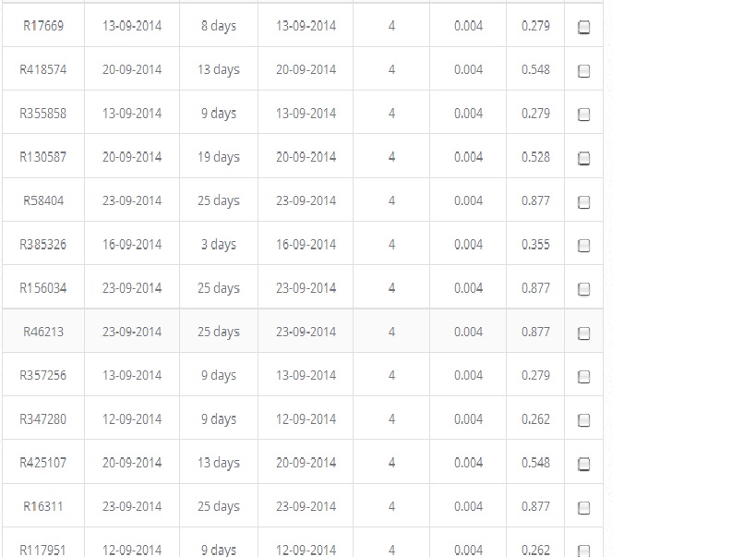Viewport: 756px width, 557px height.
Task: Mark the checkbox for row R58404
Action: click(583, 202)
